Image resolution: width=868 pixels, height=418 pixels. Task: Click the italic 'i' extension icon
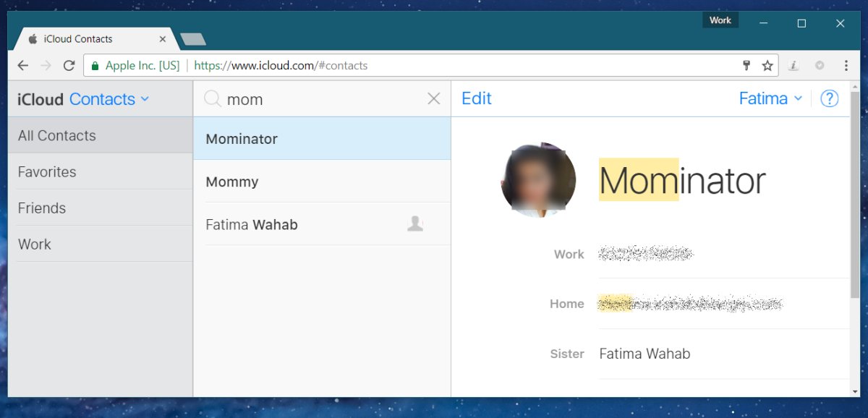point(793,66)
